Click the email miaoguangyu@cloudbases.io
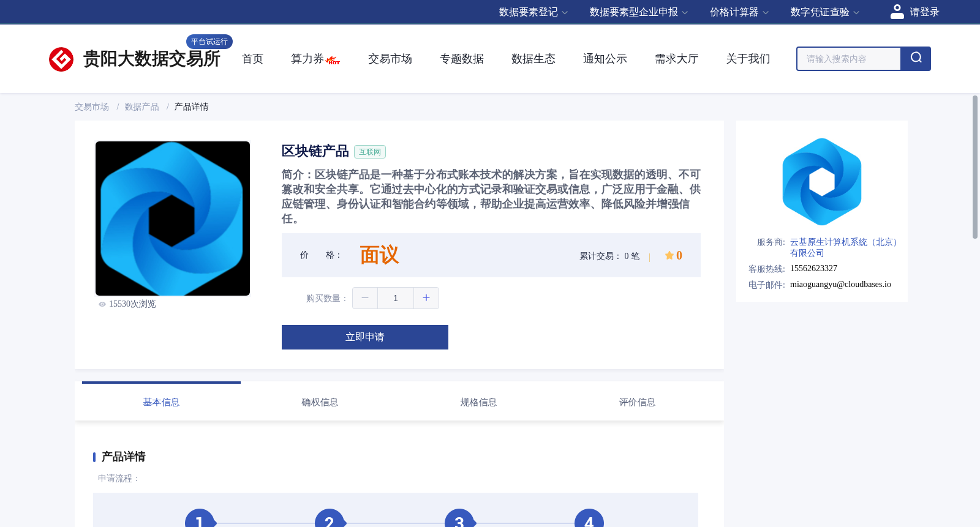980x527 pixels. [x=840, y=284]
